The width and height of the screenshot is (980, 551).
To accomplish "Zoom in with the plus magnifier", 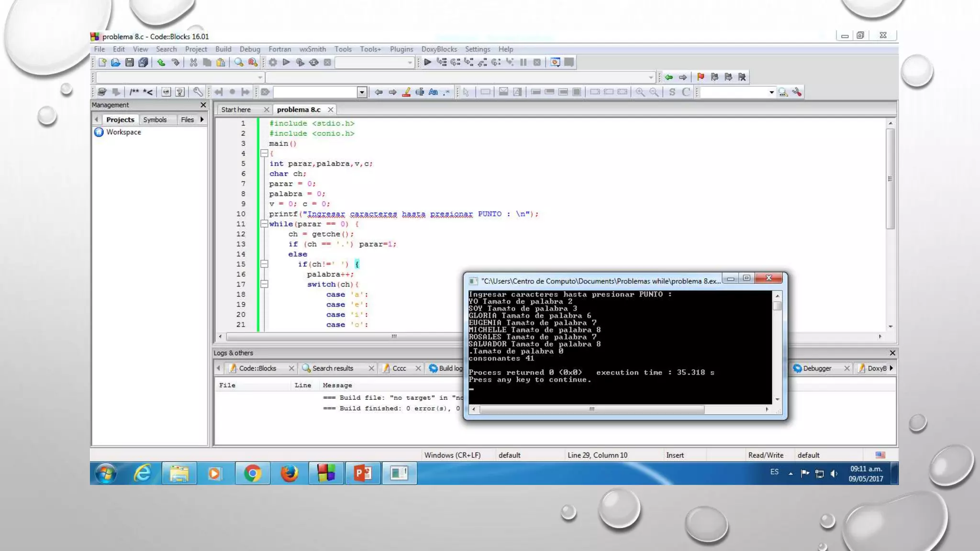I will tap(640, 92).
